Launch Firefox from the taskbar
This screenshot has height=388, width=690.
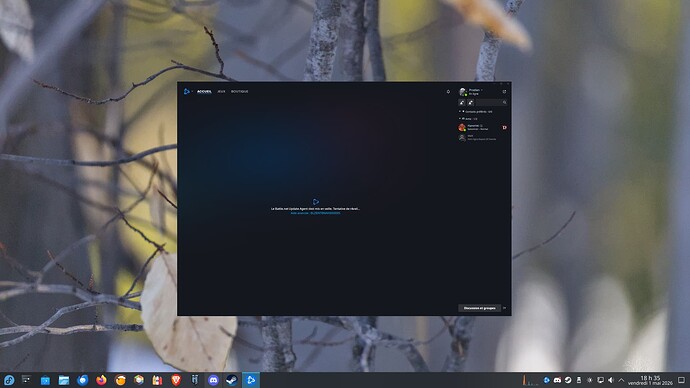click(101, 380)
